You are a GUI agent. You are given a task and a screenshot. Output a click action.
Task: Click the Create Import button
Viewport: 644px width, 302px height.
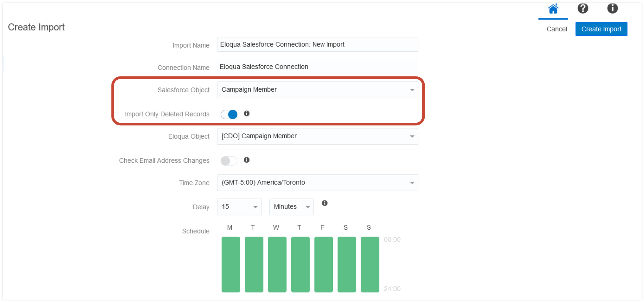click(601, 29)
